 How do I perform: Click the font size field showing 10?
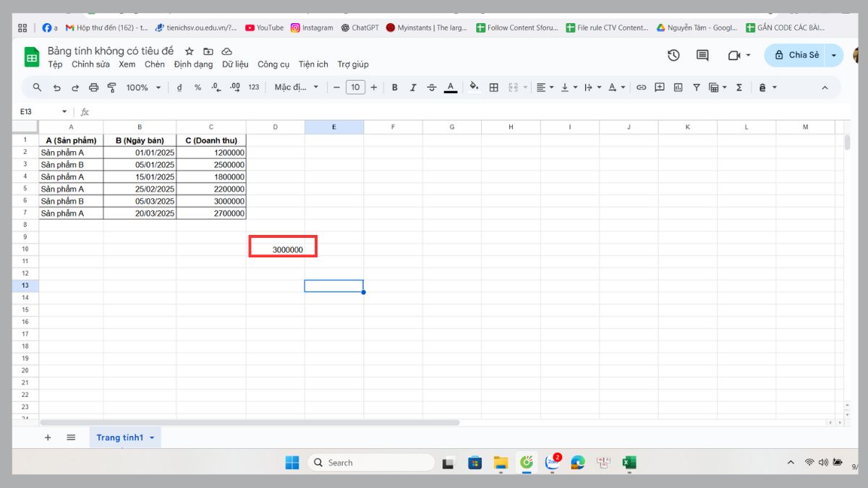click(355, 87)
